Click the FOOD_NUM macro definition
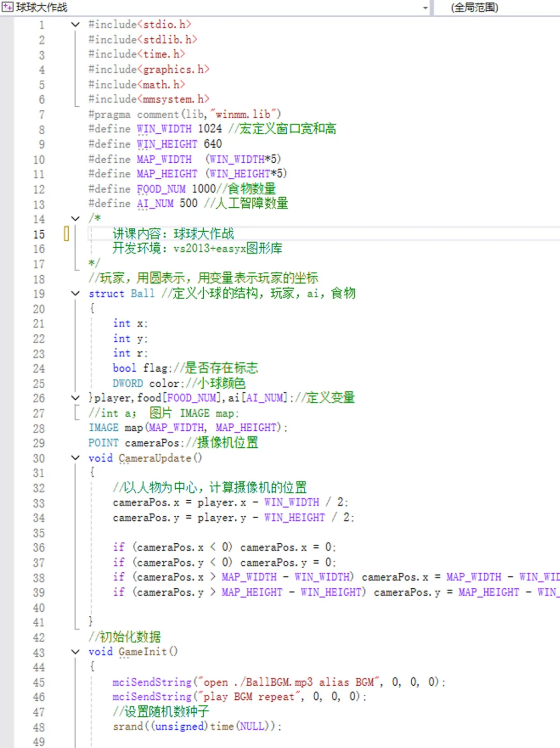 161,189
